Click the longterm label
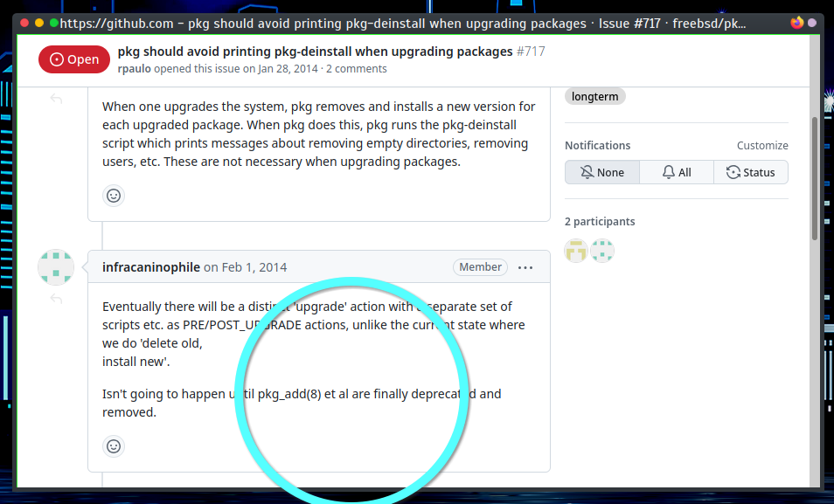The height and width of the screenshot is (504, 834). click(x=594, y=96)
